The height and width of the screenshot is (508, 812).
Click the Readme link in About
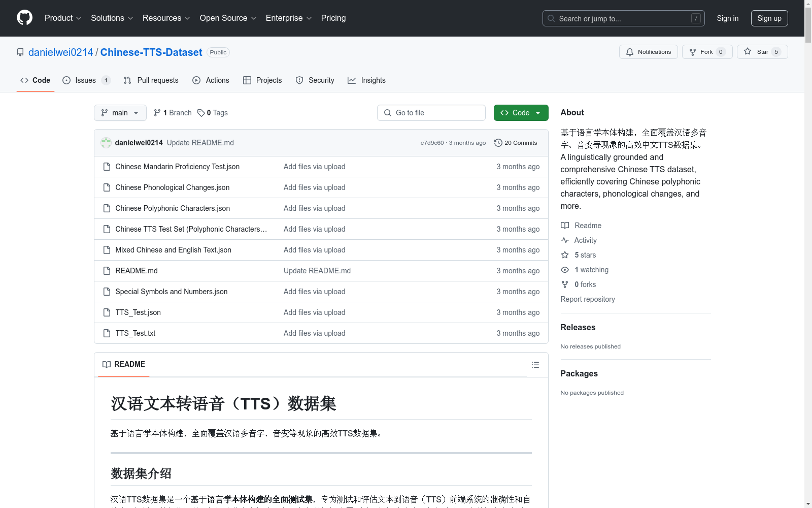[581, 226]
